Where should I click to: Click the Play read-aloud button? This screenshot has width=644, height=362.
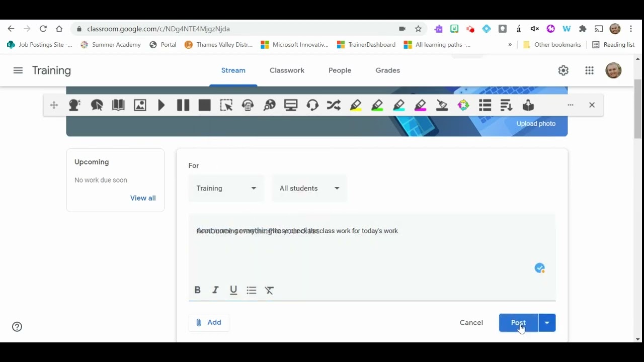162,105
